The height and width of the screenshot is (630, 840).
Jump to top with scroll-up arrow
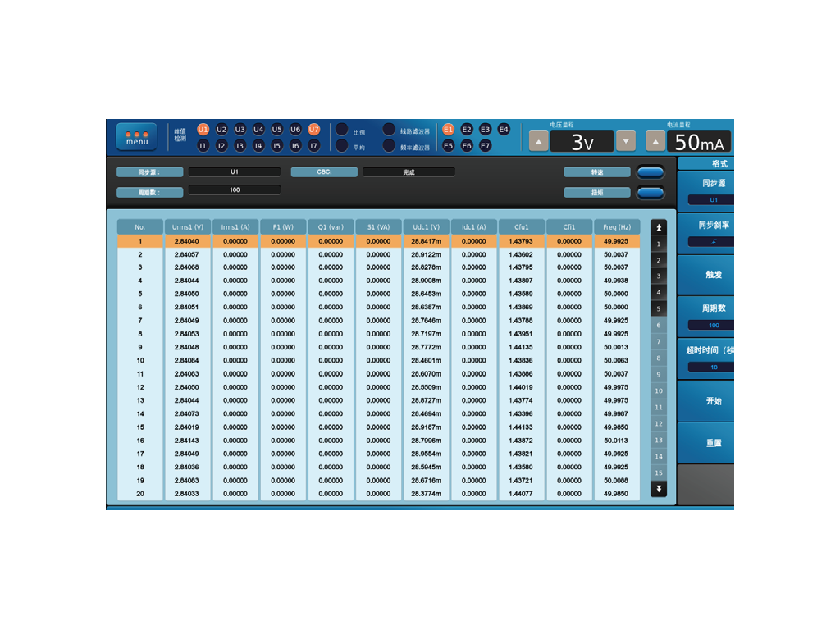[x=659, y=228]
